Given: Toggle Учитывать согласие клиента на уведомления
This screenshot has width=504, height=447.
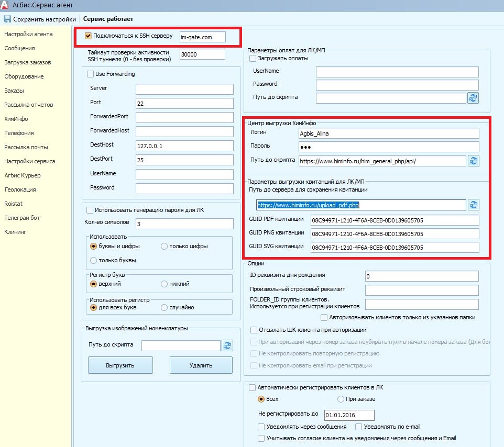Looking at the screenshot, I should [261, 438].
